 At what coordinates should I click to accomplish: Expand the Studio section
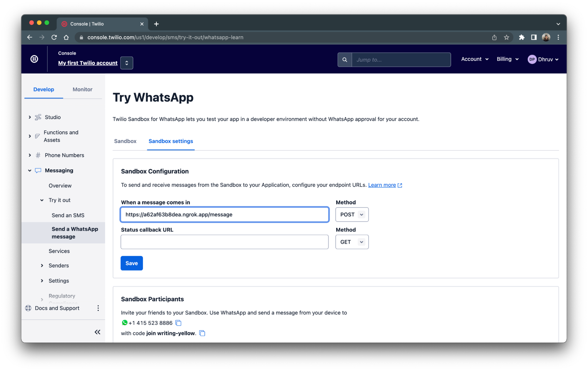point(30,117)
